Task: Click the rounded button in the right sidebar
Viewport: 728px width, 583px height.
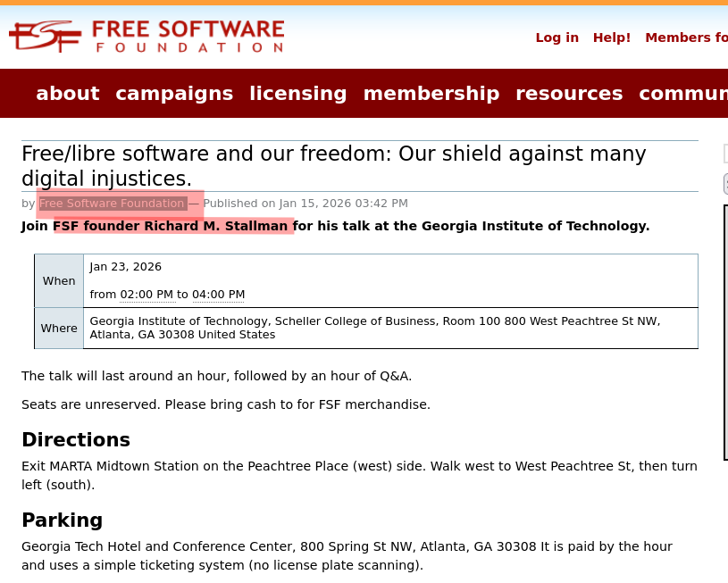Action: pyautogui.click(x=724, y=183)
